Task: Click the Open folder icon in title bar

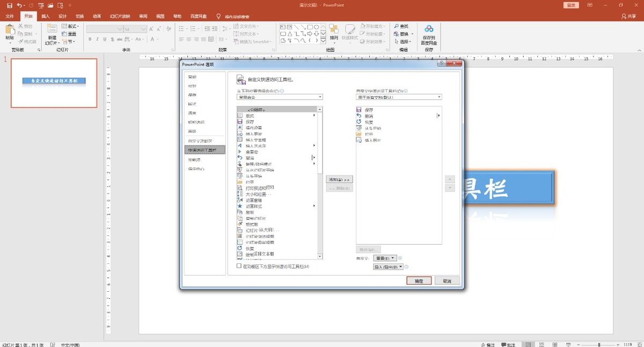Action: click(50, 5)
